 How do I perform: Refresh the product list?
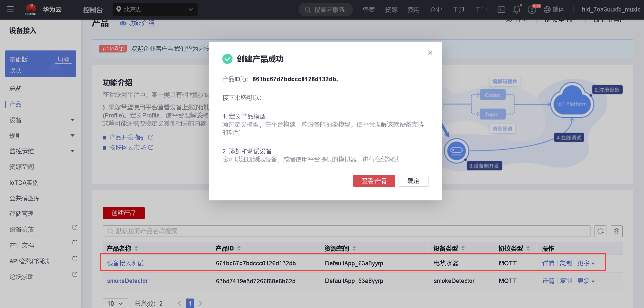[x=600, y=231]
